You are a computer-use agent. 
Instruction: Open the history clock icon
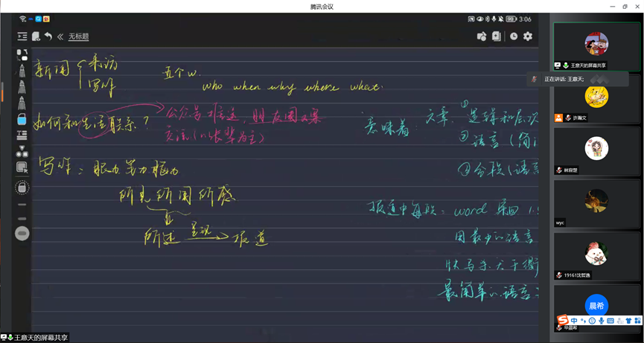514,36
